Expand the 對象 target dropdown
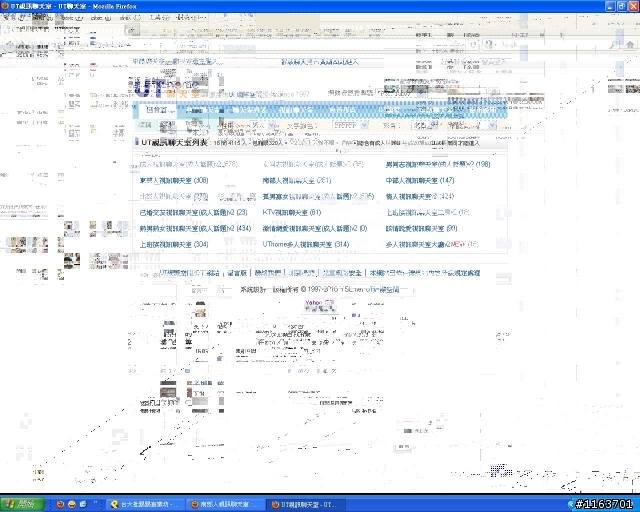Viewport: 640px width, 512px height. coord(424,125)
